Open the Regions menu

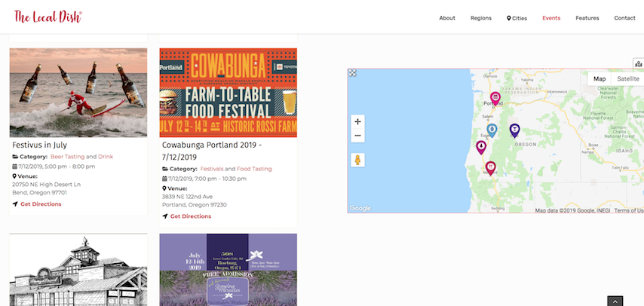tap(480, 18)
